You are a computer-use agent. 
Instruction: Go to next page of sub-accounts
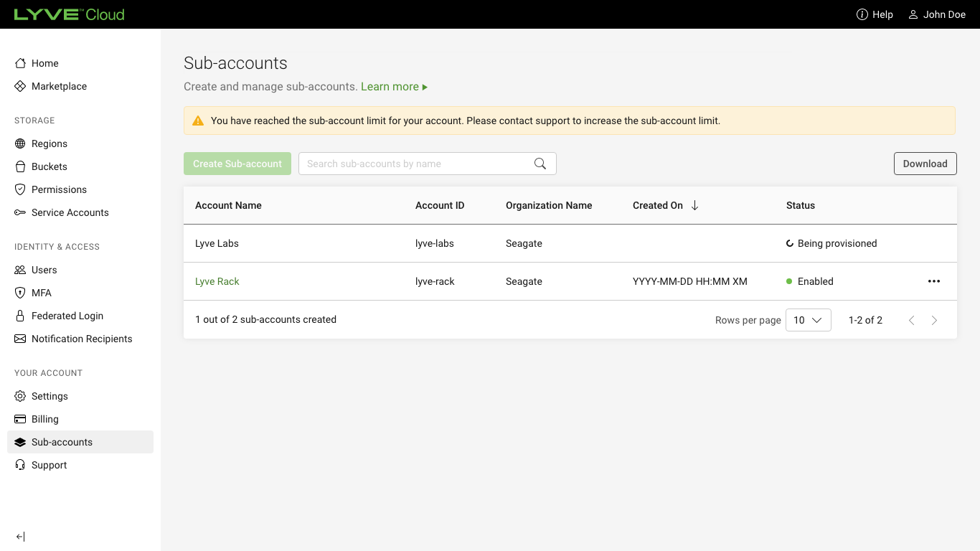pyautogui.click(x=934, y=321)
